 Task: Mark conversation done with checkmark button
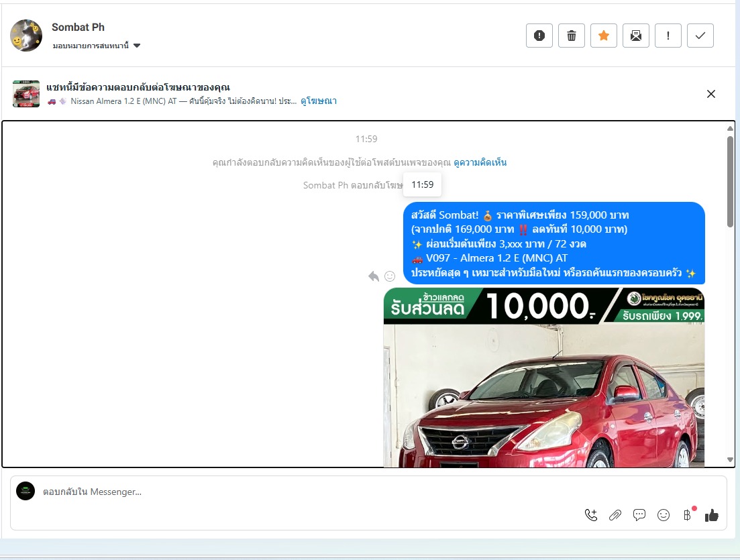point(700,36)
